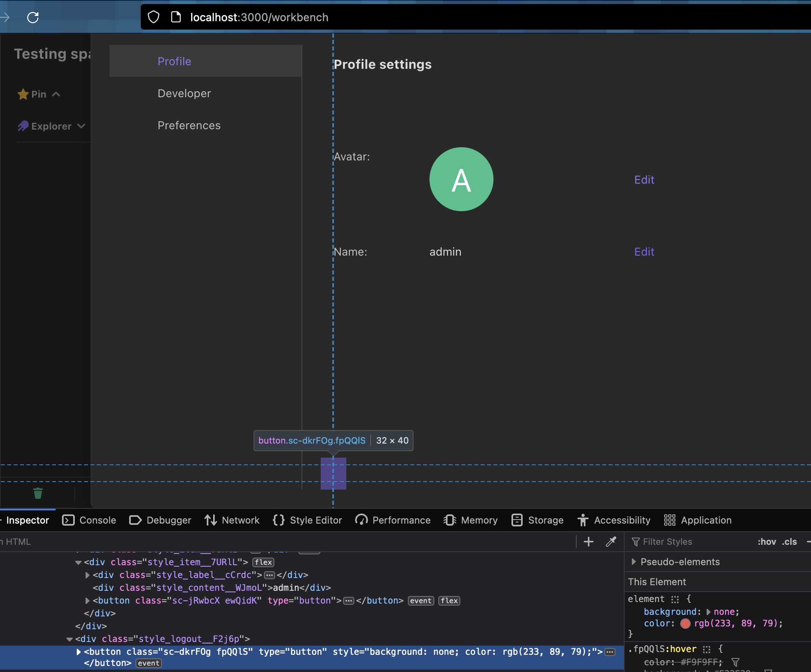Open the Explorer dropdown chevron
Screen dimensions: 811x672
pyautogui.click(x=81, y=126)
